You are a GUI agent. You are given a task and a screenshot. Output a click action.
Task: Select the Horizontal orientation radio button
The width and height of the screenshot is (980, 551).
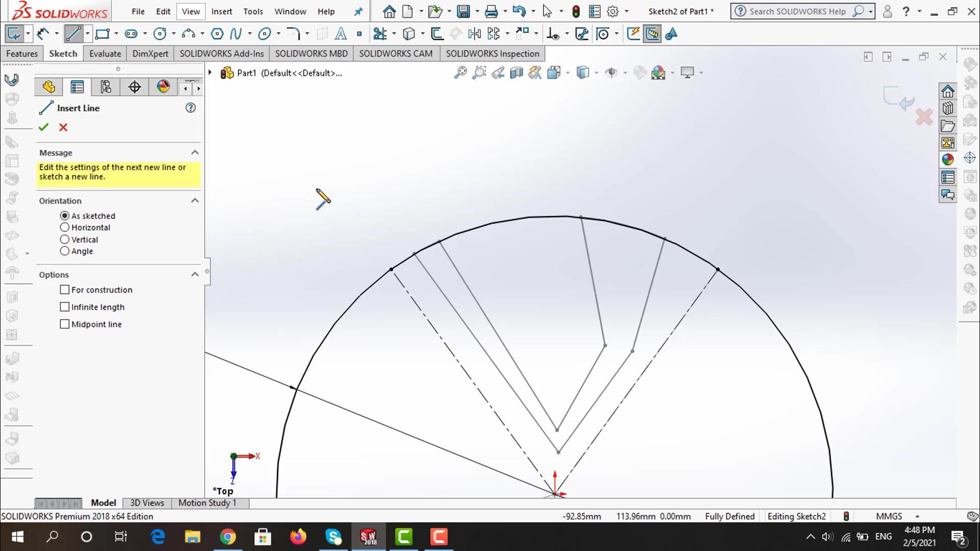[65, 228]
